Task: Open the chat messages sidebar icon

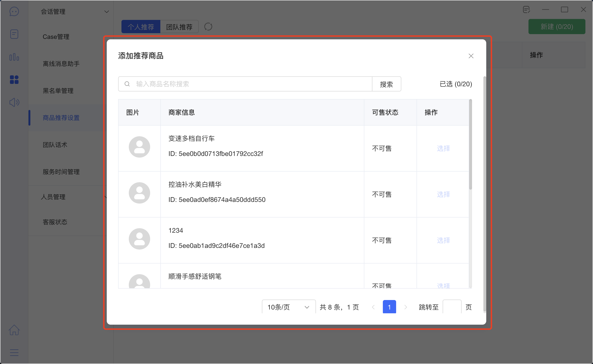Action: (x=14, y=11)
